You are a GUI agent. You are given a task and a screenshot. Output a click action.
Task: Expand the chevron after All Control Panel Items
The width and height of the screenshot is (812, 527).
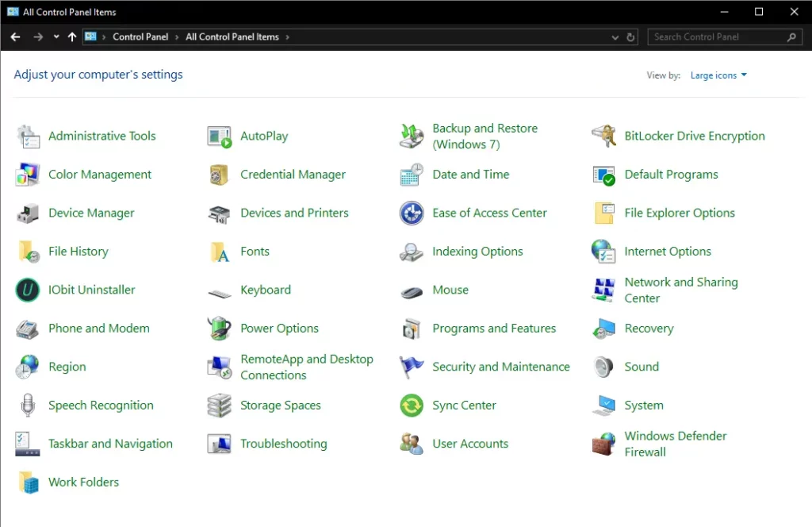287,37
